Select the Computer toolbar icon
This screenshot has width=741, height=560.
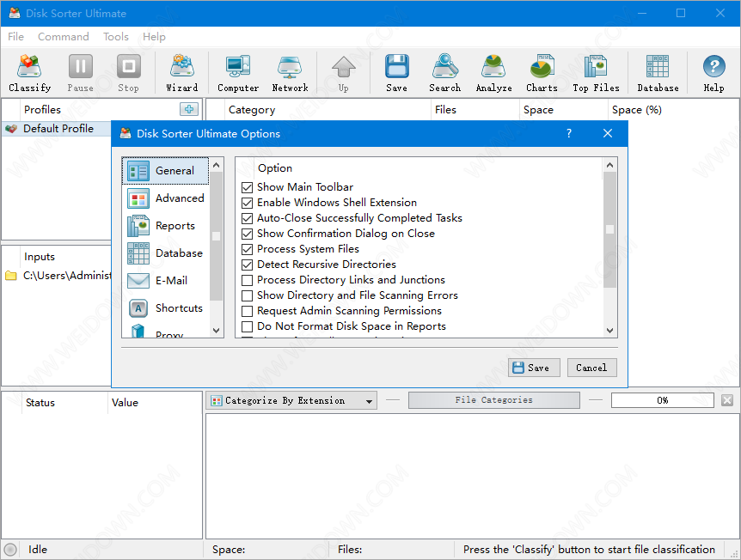tap(238, 73)
